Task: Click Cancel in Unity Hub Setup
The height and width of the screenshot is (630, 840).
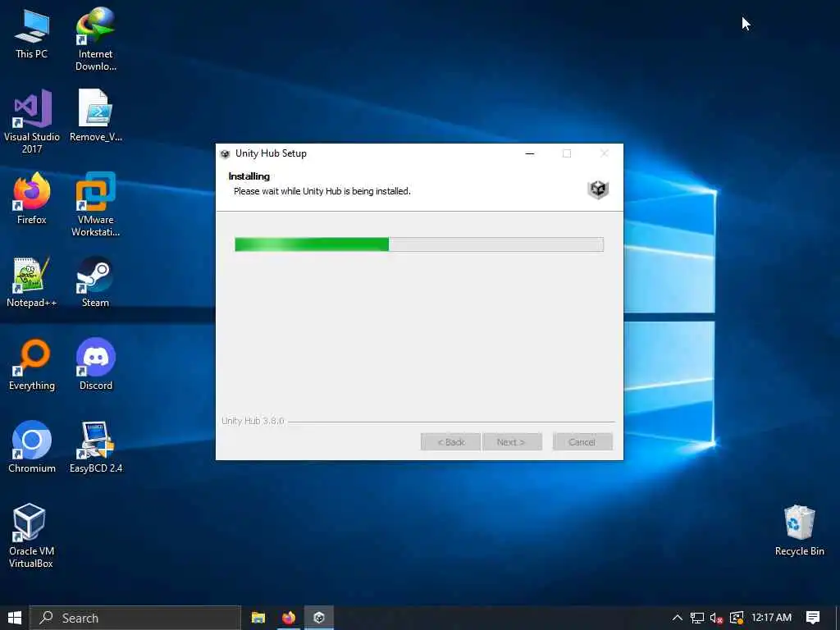Action: tap(582, 442)
